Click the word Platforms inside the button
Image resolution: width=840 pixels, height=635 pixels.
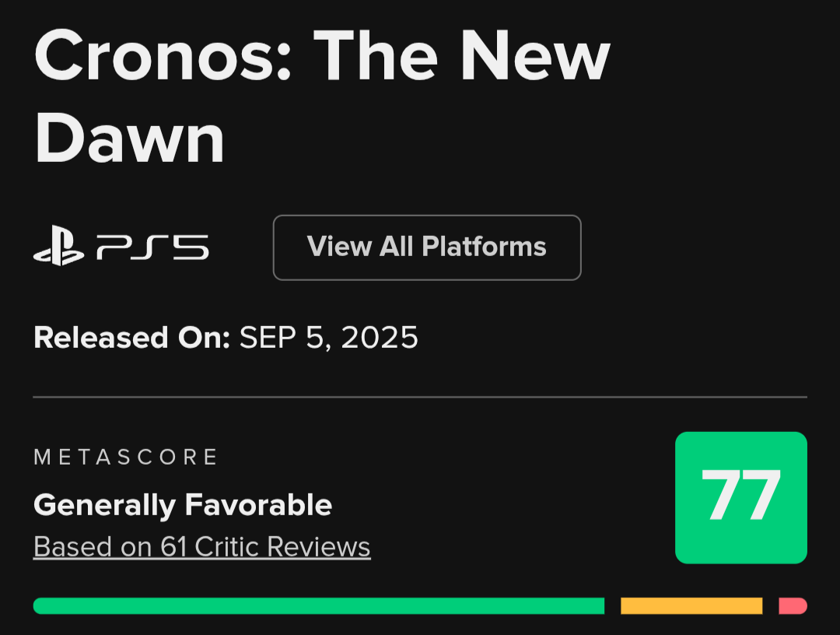484,247
